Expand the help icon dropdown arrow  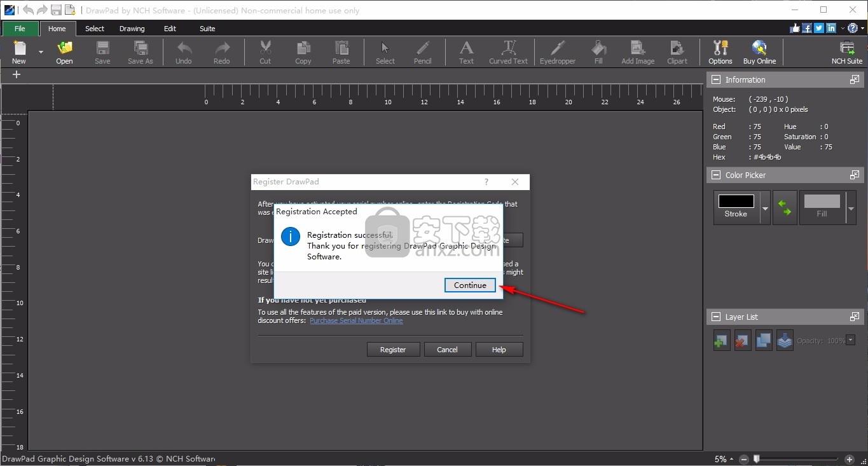coord(862,29)
